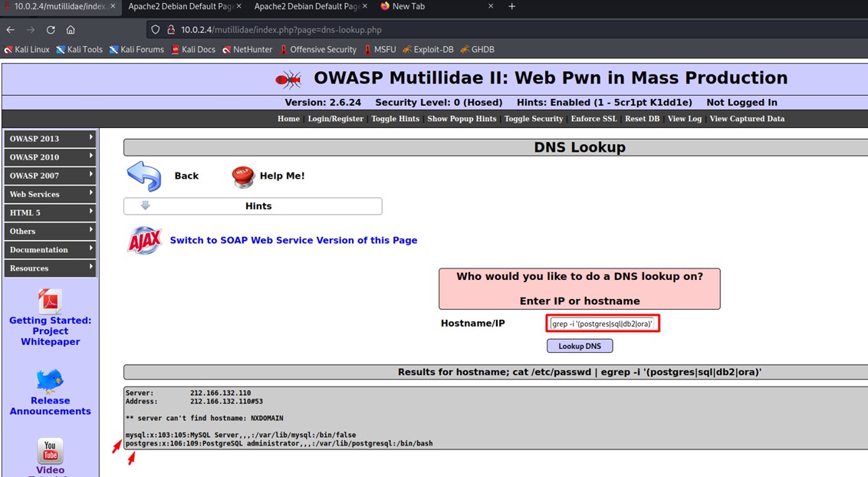Open View Log
The width and height of the screenshot is (868, 477).
point(684,119)
